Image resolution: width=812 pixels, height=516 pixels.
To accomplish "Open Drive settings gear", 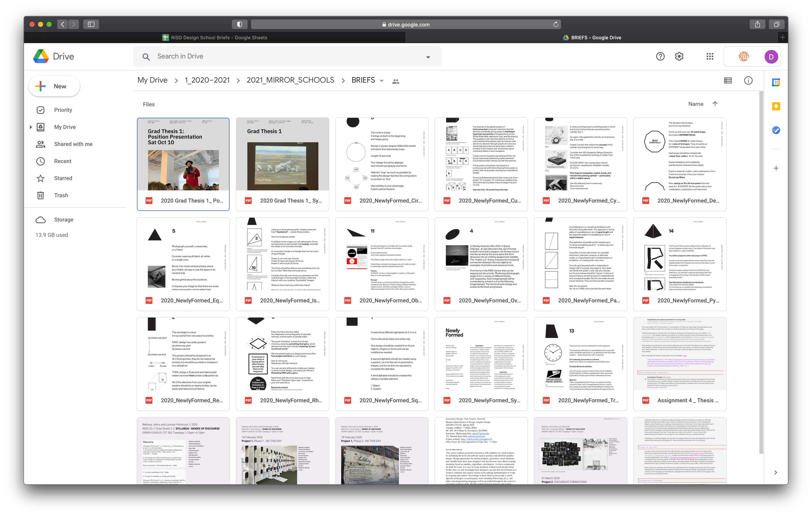I will coord(679,56).
